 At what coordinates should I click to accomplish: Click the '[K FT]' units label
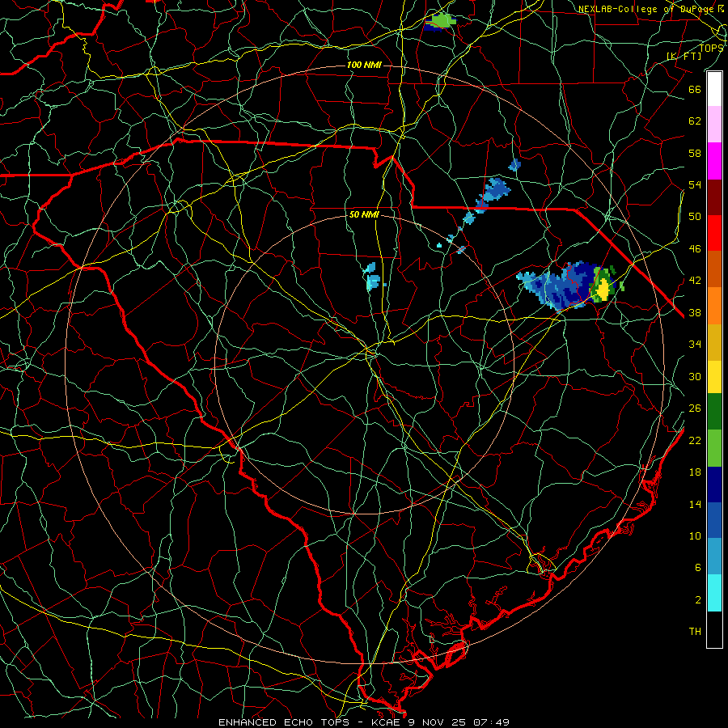click(x=684, y=56)
